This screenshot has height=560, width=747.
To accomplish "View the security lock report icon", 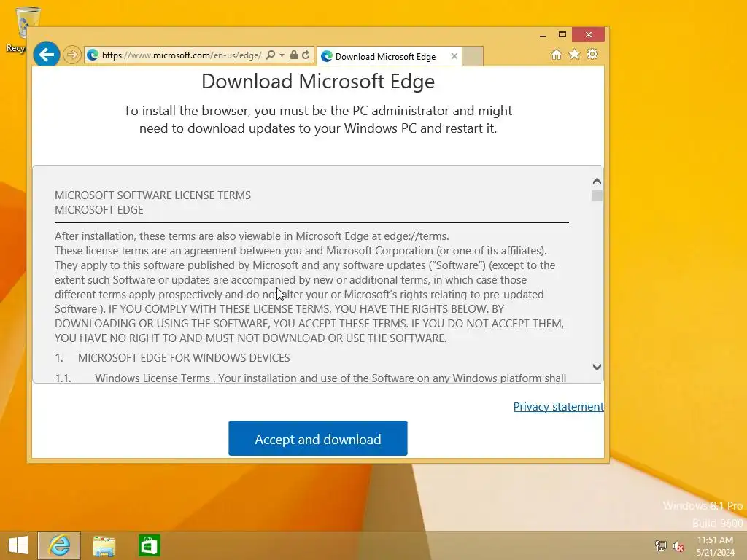I will tap(294, 55).
